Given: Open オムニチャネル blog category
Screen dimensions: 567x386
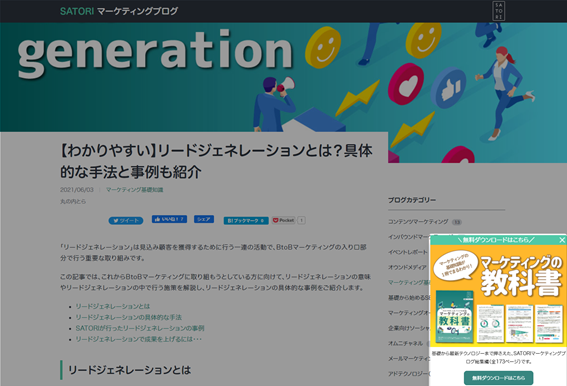Looking at the screenshot, I should click(x=405, y=343).
